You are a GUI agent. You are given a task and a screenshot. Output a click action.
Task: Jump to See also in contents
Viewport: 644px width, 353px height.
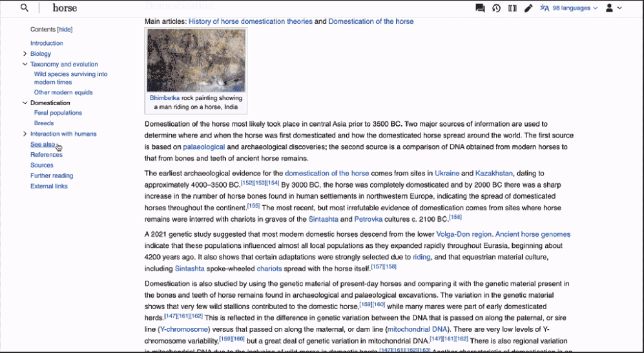point(42,145)
